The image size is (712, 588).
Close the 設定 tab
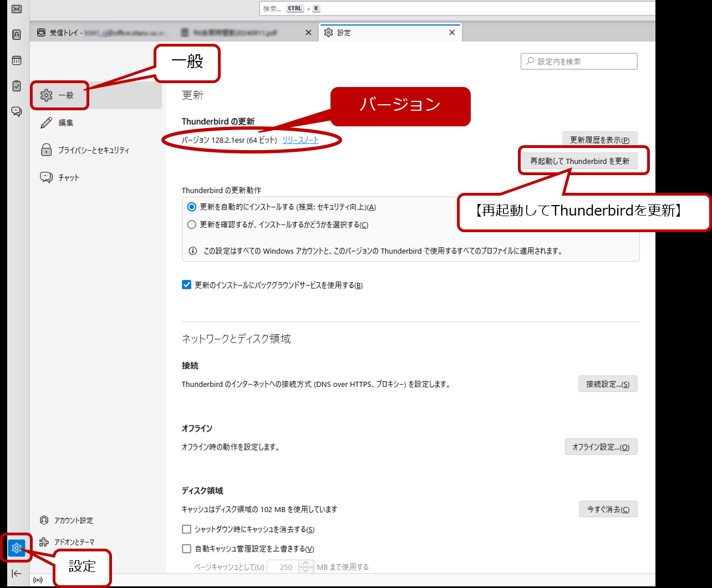pos(452,33)
